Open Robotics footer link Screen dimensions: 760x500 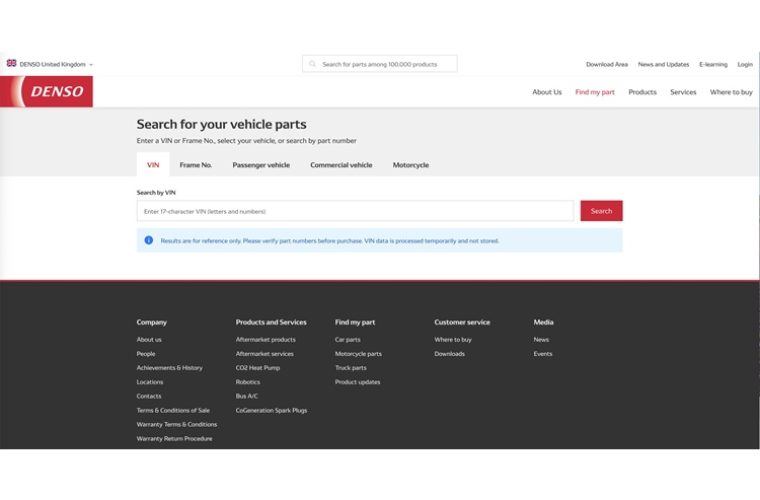(248, 382)
